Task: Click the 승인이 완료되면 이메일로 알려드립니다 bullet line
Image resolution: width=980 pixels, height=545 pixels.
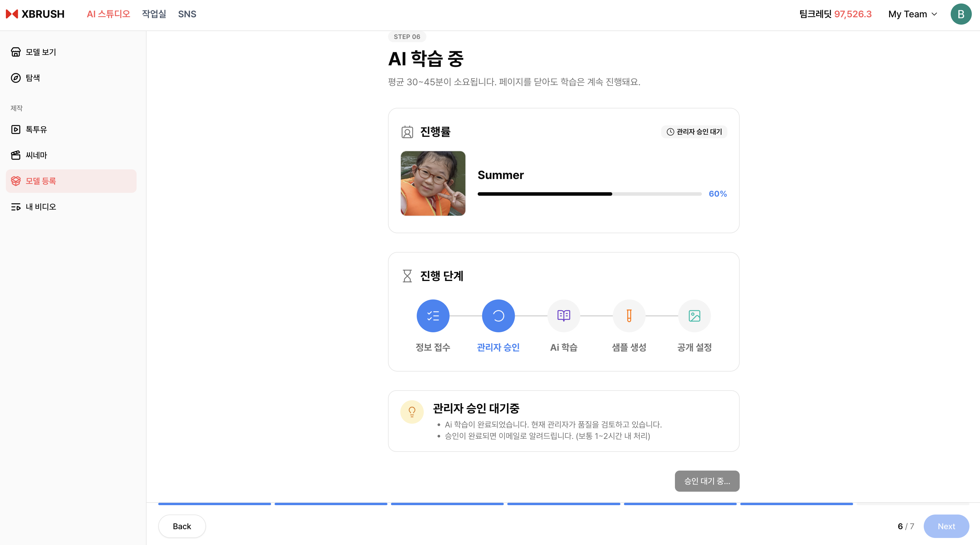Action: [547, 436]
